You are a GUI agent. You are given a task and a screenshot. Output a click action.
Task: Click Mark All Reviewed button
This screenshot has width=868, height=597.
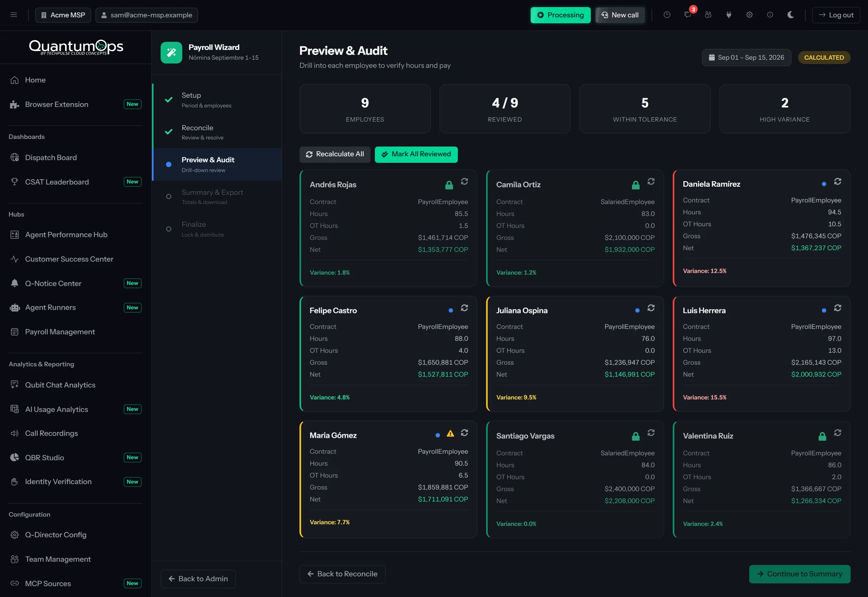(x=416, y=154)
